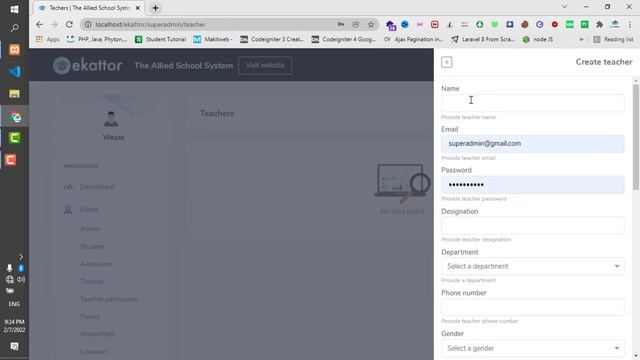Expand Users navigation item
640x360 pixels.
[89, 209]
